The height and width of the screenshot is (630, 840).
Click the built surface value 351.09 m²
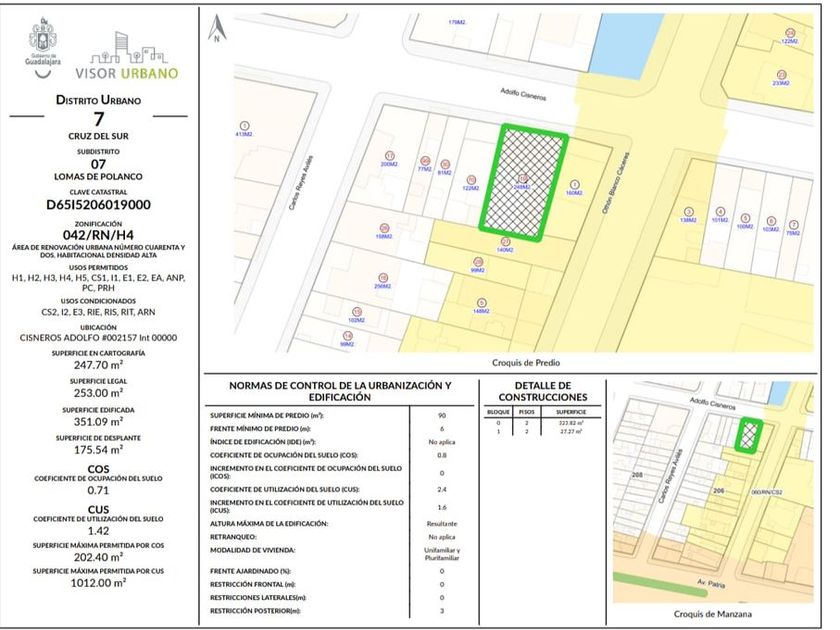point(98,422)
